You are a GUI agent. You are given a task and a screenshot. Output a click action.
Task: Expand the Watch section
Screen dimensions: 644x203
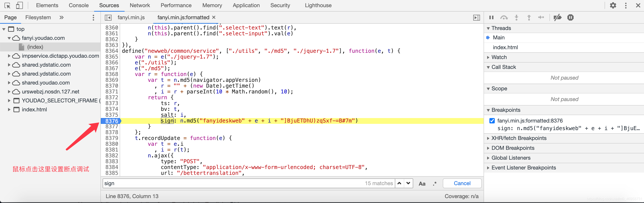488,57
